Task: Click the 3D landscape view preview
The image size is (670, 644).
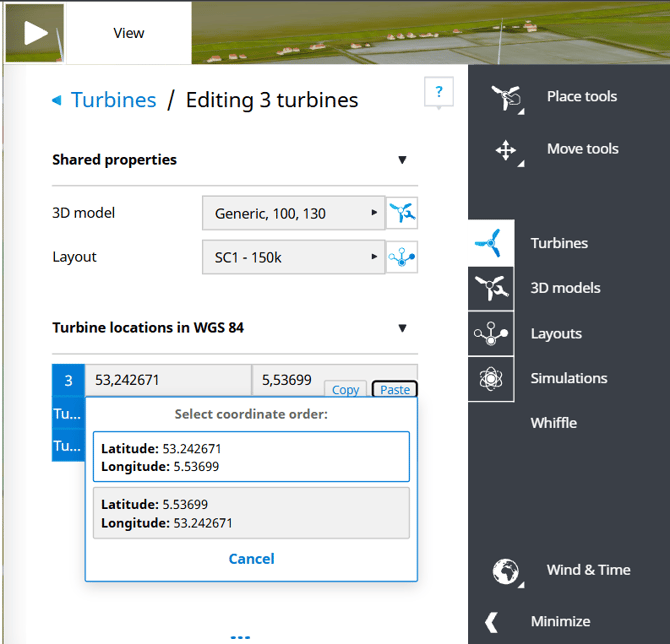Action: coord(430,33)
